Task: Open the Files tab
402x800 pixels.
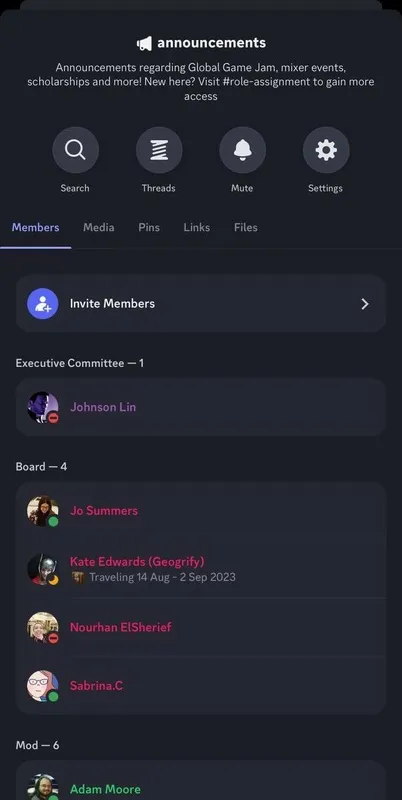Action: (x=245, y=228)
